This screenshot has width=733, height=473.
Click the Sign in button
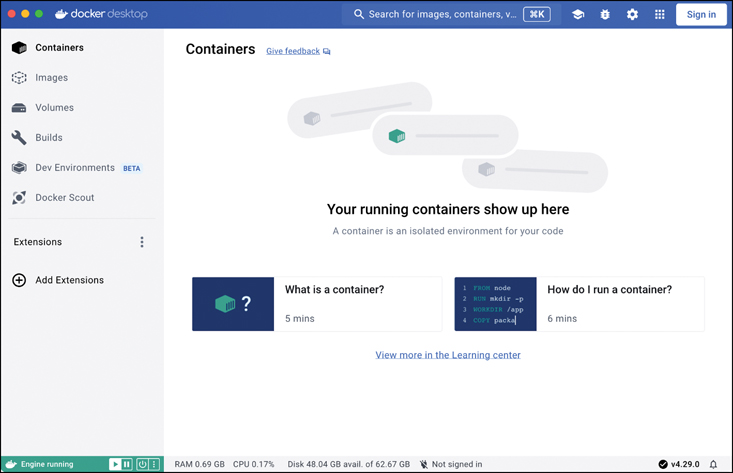click(x=701, y=15)
